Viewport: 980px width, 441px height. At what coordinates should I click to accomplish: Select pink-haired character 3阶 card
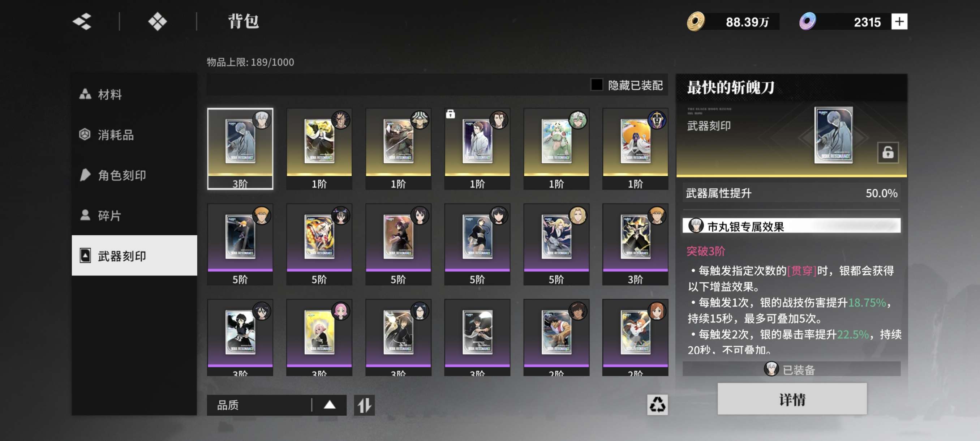pos(319,338)
